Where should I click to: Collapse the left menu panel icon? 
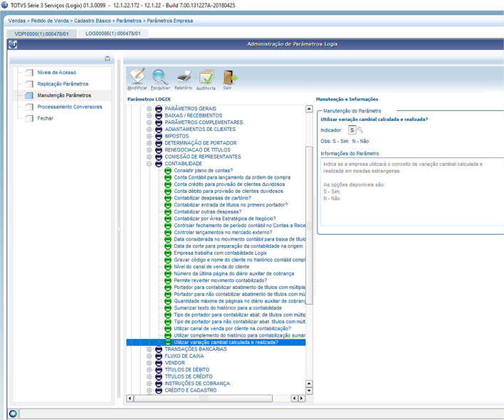[x=107, y=58]
